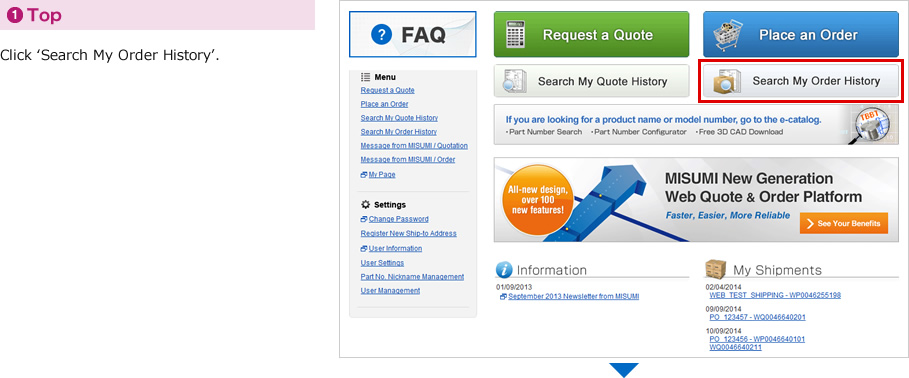The width and height of the screenshot is (909, 378).
Task: Click MISUMI New Generation platform banner title
Action: (763, 187)
